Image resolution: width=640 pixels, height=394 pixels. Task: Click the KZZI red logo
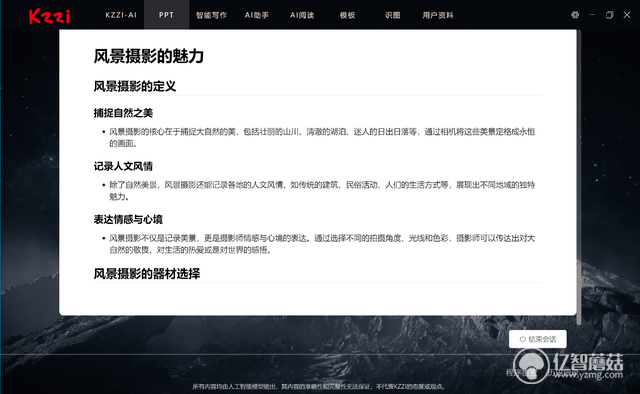pyautogui.click(x=49, y=16)
